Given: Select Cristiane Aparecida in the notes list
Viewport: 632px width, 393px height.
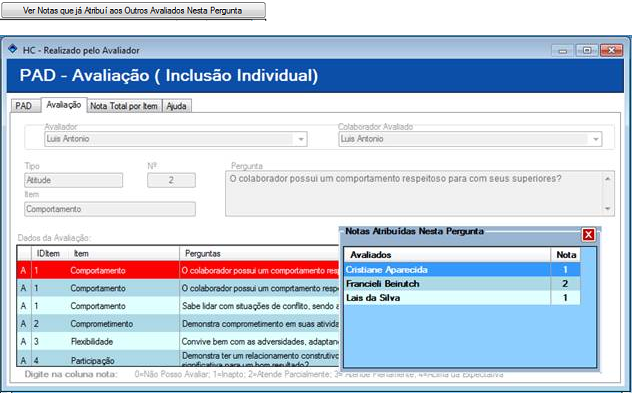Looking at the screenshot, I should [462, 270].
